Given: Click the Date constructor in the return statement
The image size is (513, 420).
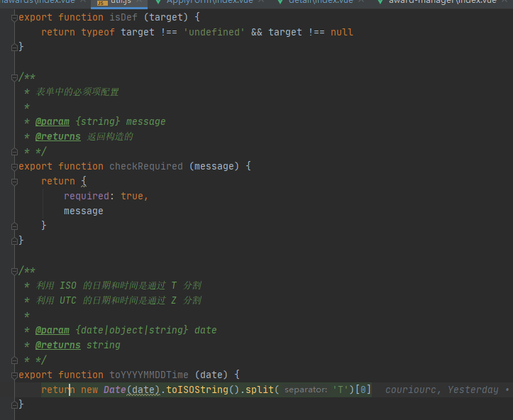Looking at the screenshot, I should [x=115, y=389].
